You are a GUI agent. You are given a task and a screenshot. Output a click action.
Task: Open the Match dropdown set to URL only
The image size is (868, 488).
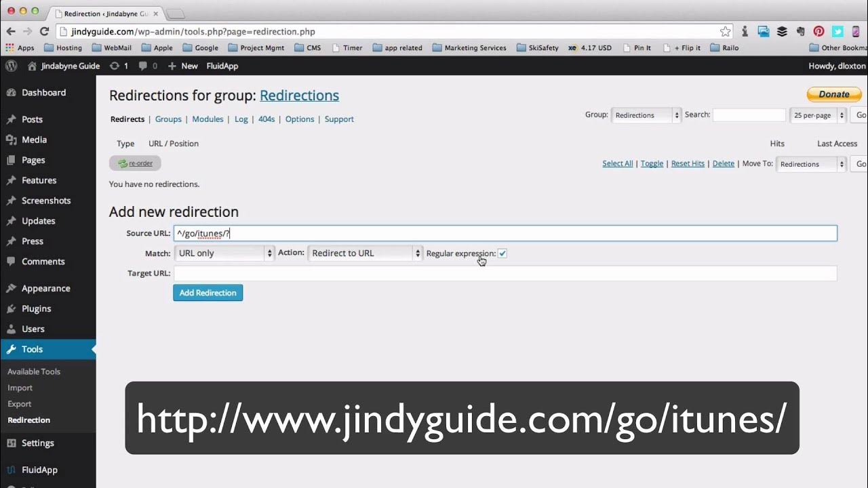pos(224,253)
